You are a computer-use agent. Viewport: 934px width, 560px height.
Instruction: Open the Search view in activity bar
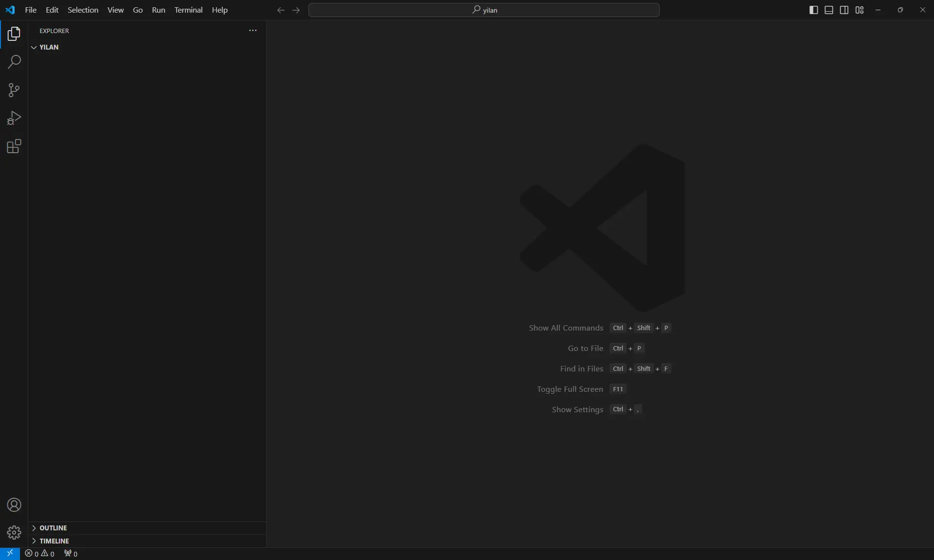[14, 62]
